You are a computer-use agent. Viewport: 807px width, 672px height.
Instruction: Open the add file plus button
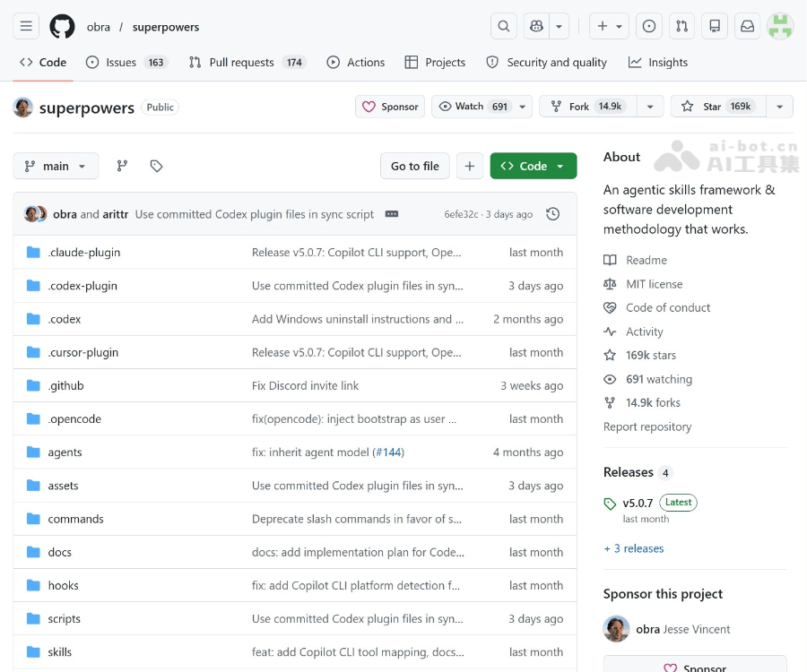pos(469,166)
